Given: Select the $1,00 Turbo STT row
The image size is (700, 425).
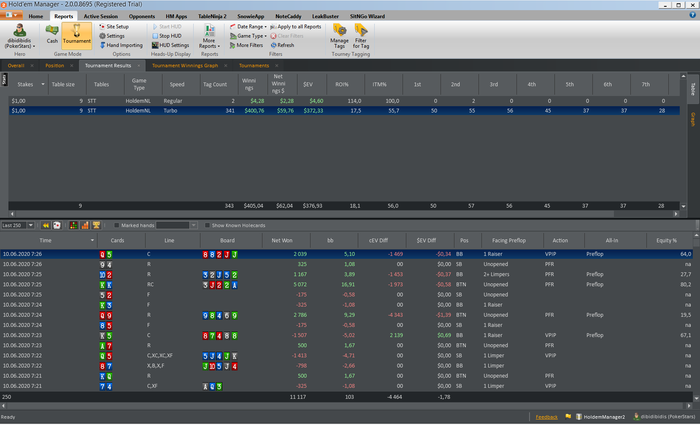Looking at the screenshot, I should (344, 111).
